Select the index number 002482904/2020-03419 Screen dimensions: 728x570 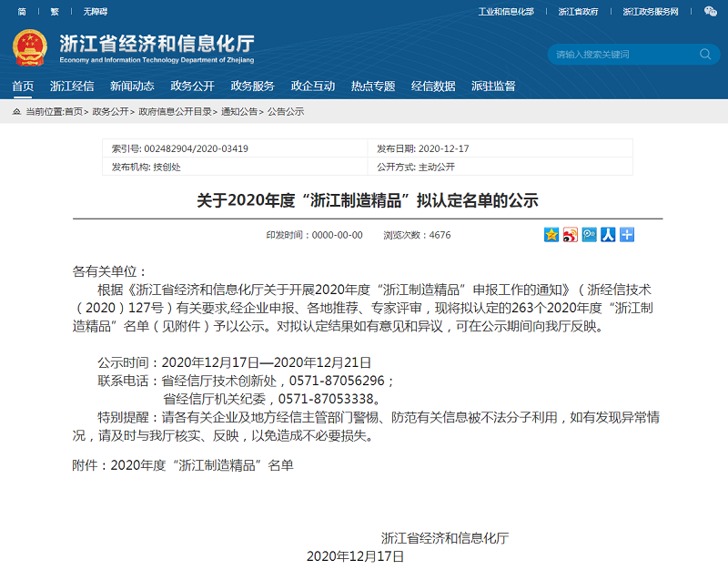pos(196,148)
